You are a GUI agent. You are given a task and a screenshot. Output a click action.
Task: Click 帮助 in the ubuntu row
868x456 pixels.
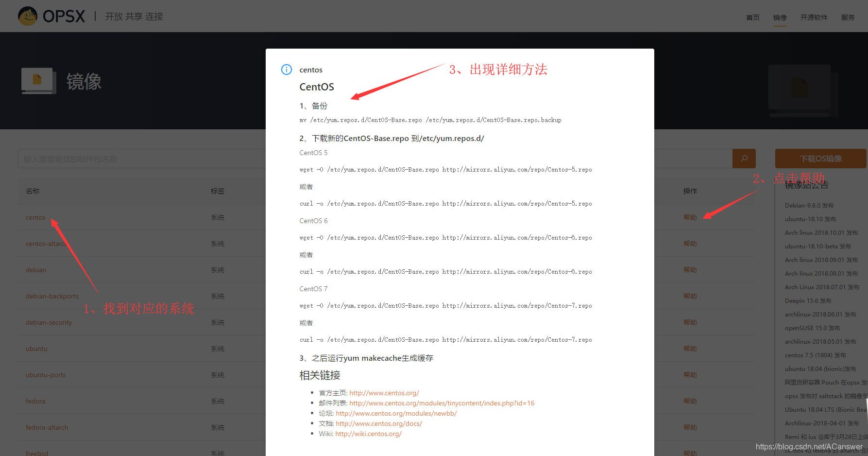690,349
